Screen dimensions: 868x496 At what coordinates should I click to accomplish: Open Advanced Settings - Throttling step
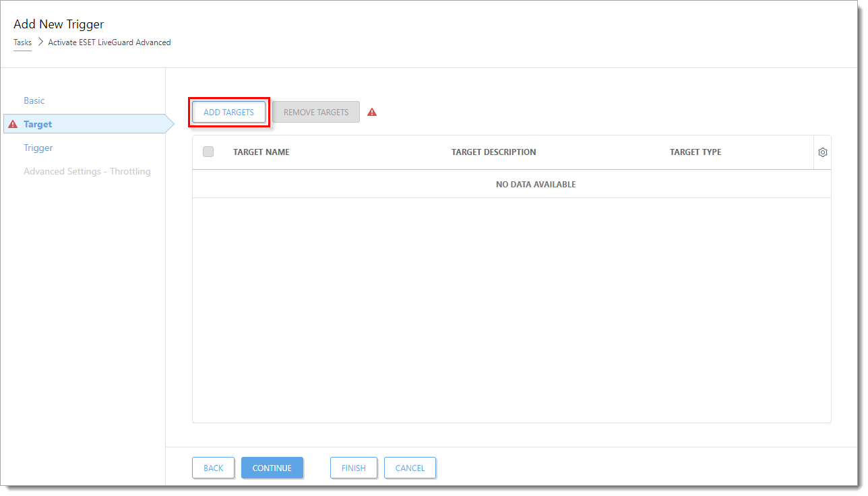click(x=87, y=171)
